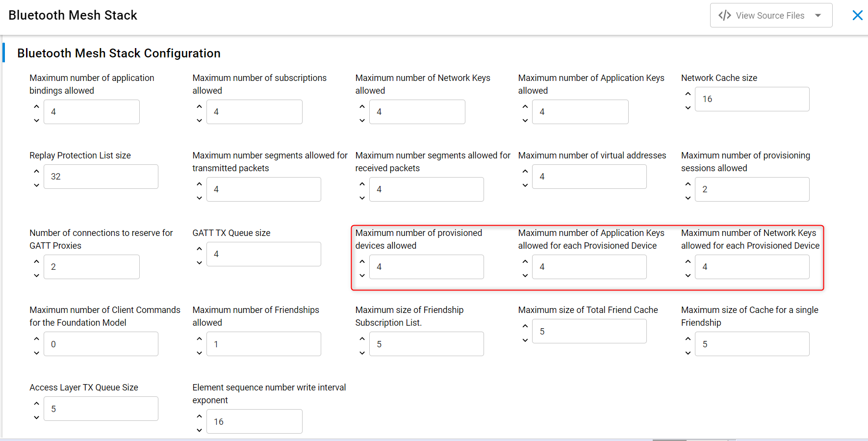Viewport: 868px width, 441px height.
Task: Increase Replay Protection List size
Action: tap(36, 171)
